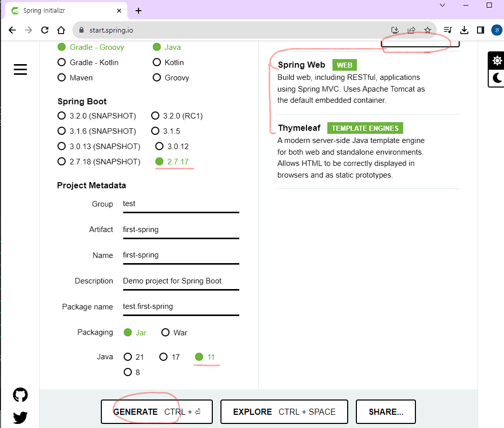Open the GitHub link icon
Viewport: 504px width, 428px height.
20,394
